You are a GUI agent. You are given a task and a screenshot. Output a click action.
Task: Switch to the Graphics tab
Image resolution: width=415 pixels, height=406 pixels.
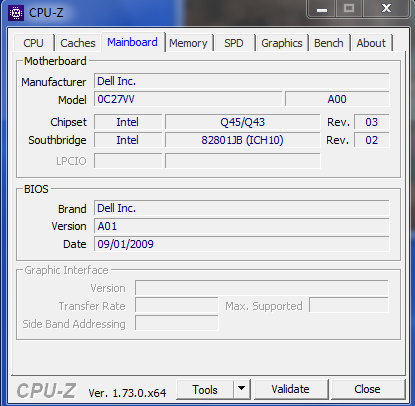(x=282, y=43)
